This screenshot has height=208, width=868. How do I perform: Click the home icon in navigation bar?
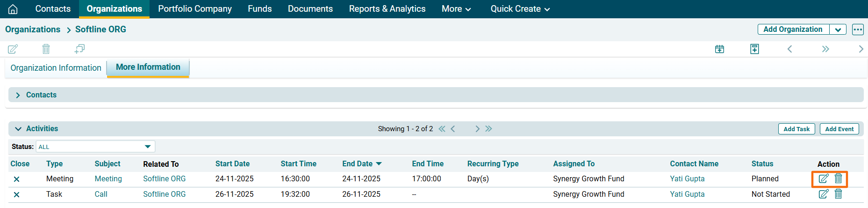(13, 9)
